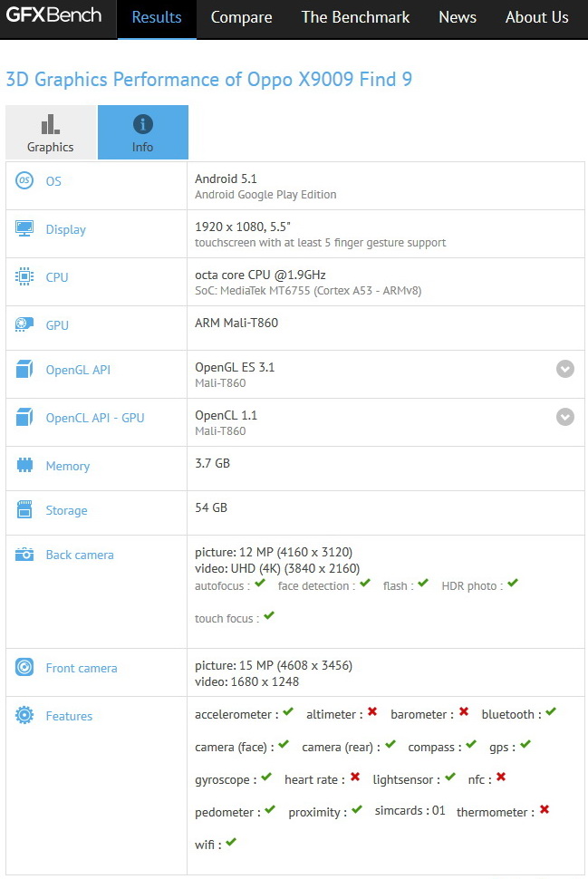Viewport: 588px width, 879px height.
Task: Click the Back camera icon
Action: click(24, 554)
